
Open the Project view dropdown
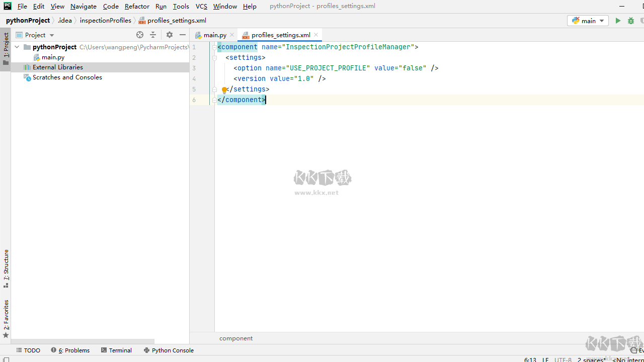[35, 35]
